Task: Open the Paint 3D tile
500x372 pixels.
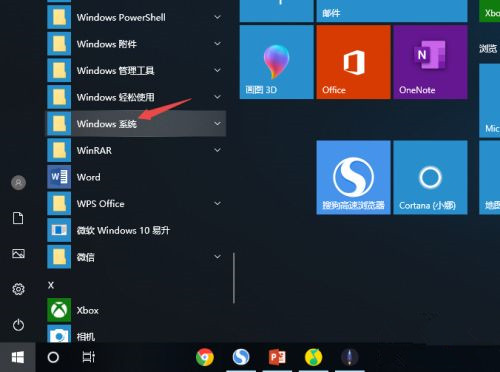Action: pyautogui.click(x=277, y=62)
